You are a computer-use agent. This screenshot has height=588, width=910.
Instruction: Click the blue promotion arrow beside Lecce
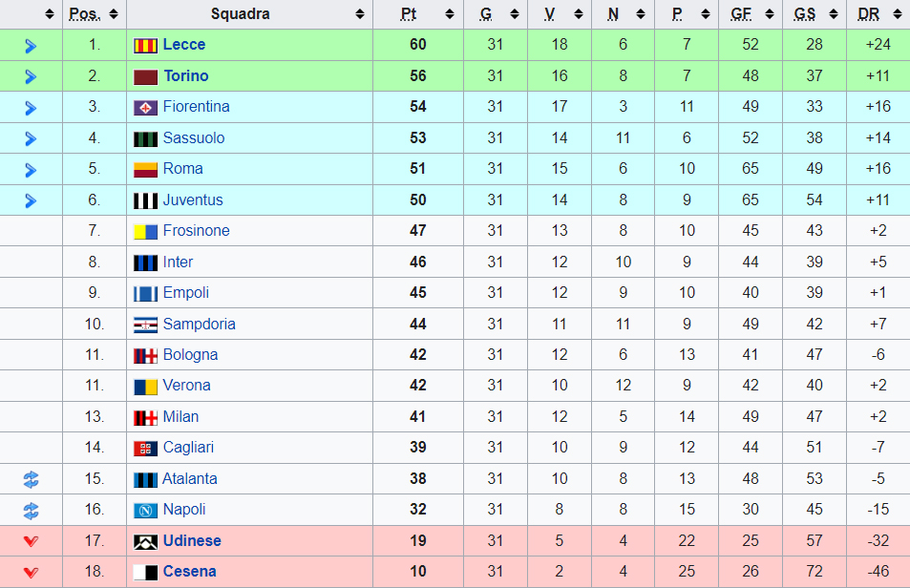[31, 46]
